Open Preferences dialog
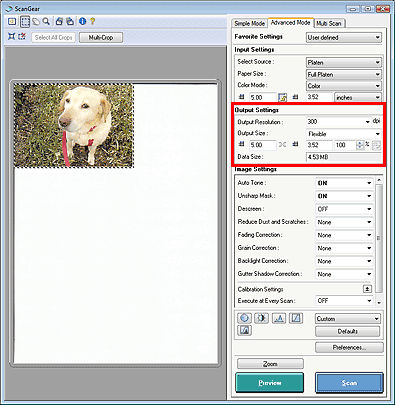 pyautogui.click(x=349, y=347)
